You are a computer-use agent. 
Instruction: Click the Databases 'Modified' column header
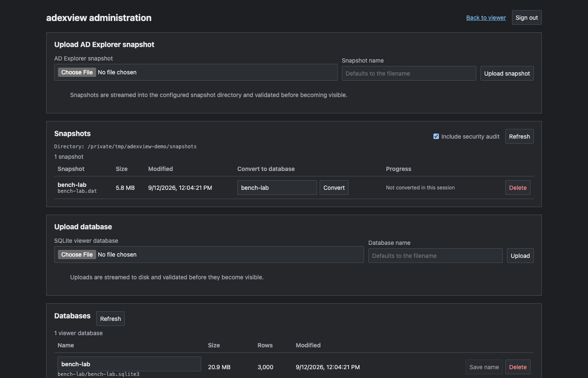point(308,345)
